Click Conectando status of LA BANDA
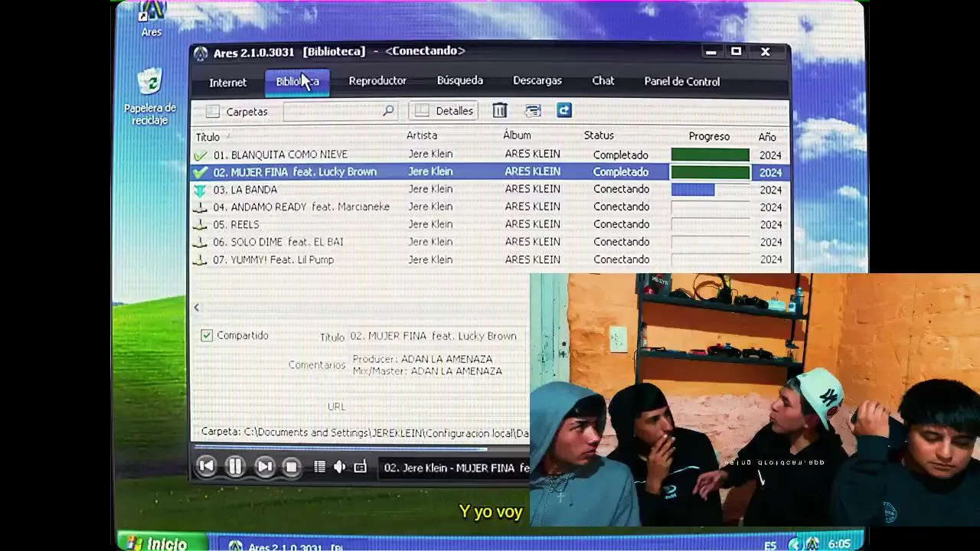 (621, 190)
